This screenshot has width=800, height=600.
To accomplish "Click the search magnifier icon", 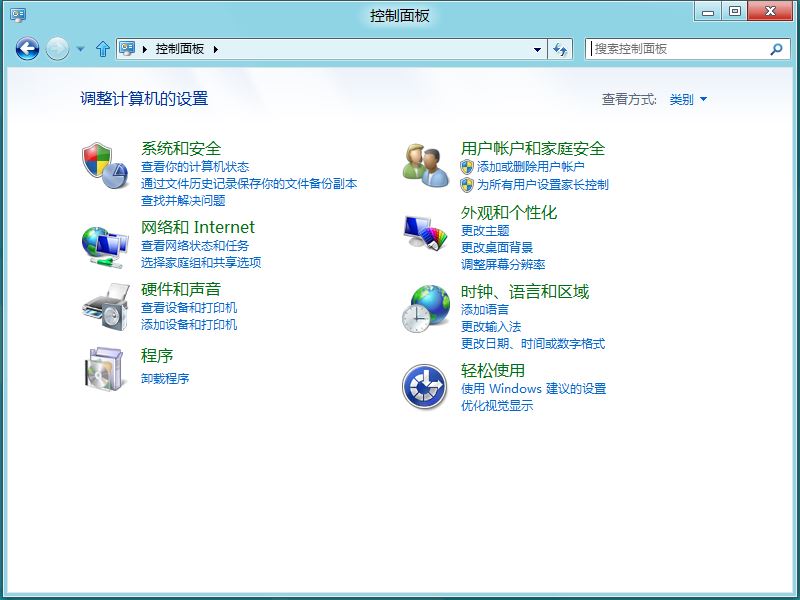I will pyautogui.click(x=776, y=49).
